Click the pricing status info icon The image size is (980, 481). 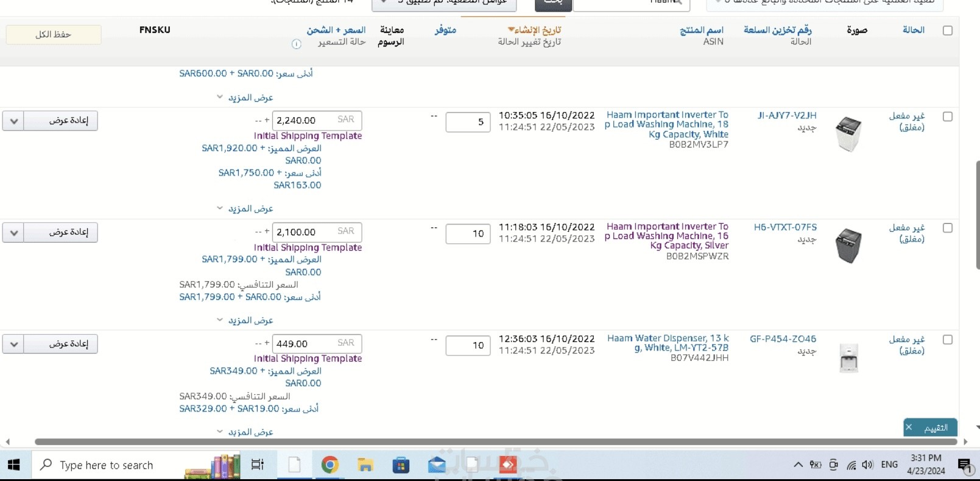pyautogui.click(x=297, y=43)
